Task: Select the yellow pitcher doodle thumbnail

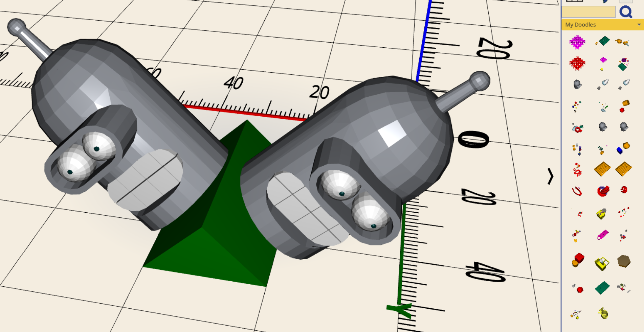Action: (x=603, y=313)
